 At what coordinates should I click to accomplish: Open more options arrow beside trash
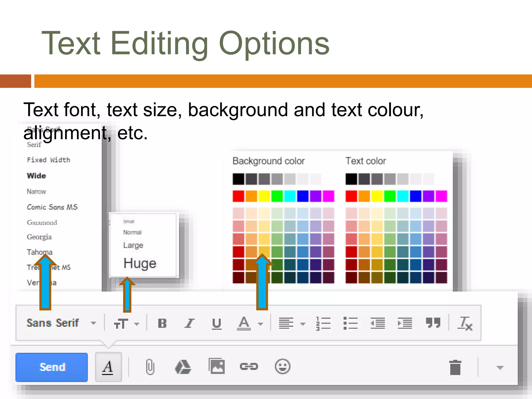pos(500,368)
